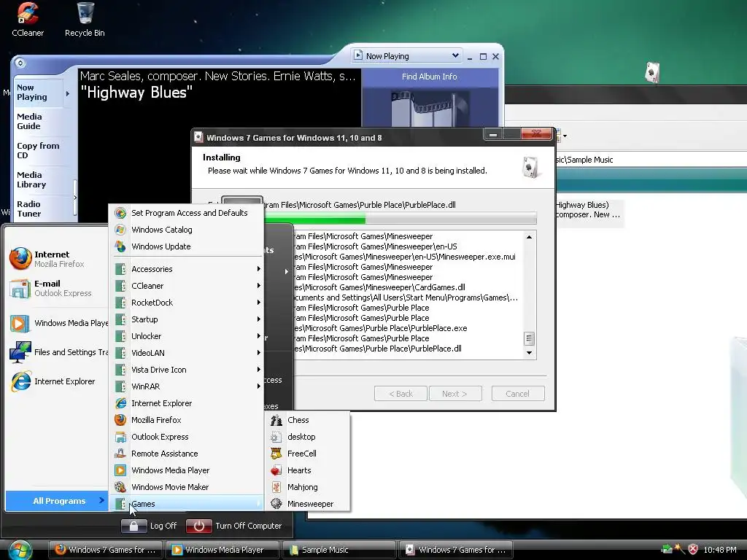The height and width of the screenshot is (560, 747).
Task: Click the Back button in installer
Action: pyautogui.click(x=400, y=394)
